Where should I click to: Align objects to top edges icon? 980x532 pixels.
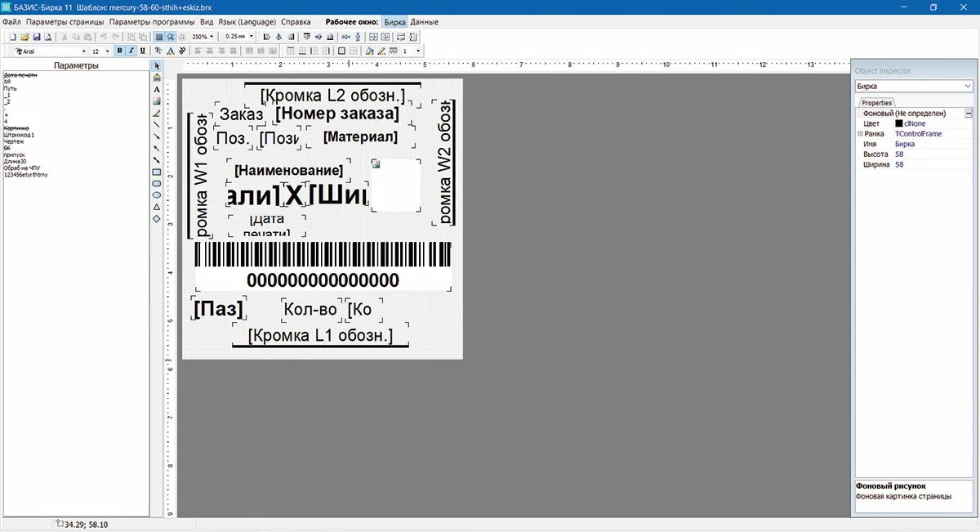point(307,37)
